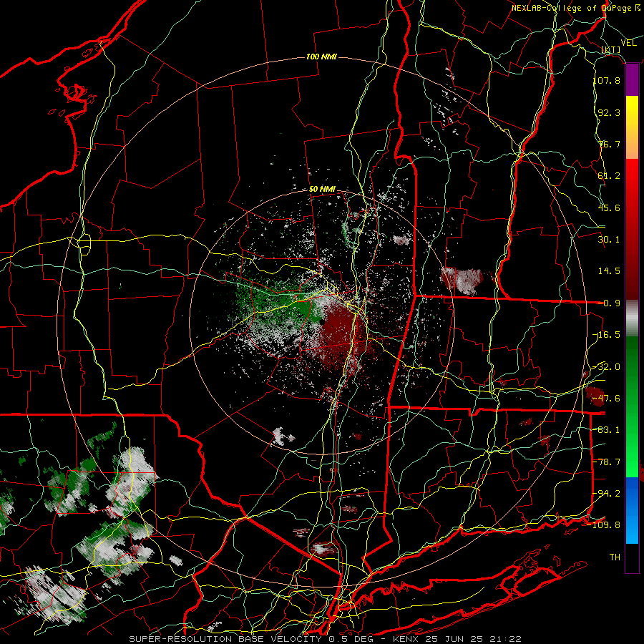This screenshot has height=644, width=644.
Task: Click the 30.1 velocity scale value
Action: tap(609, 240)
